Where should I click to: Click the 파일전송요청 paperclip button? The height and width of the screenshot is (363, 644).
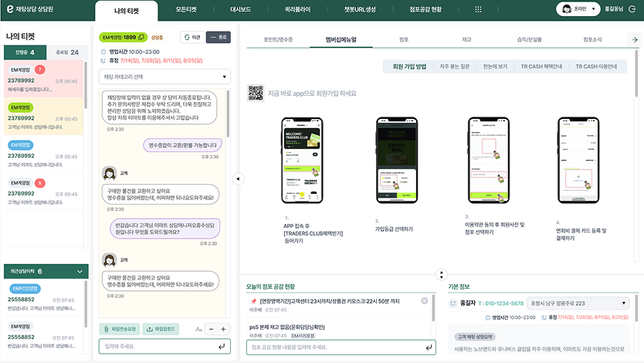119,328
